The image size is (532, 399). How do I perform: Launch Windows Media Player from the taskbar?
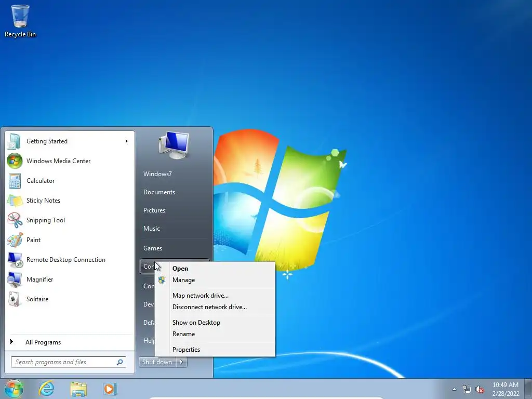coord(110,389)
